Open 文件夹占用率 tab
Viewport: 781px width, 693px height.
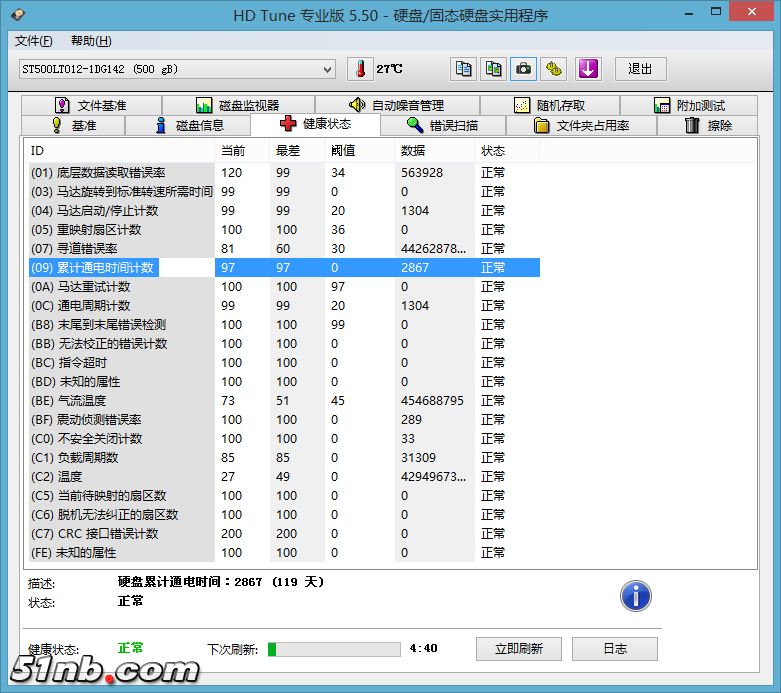click(x=581, y=125)
